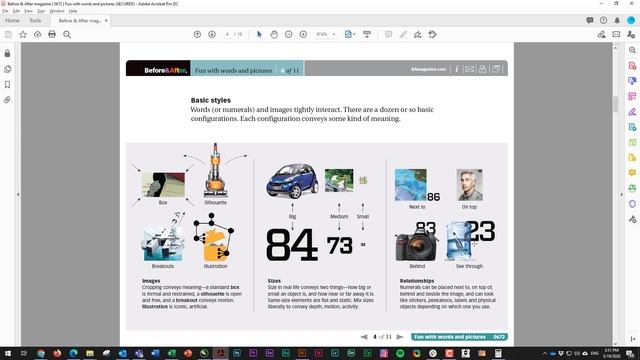Open Spotify from the taskbar

click(x=400, y=353)
